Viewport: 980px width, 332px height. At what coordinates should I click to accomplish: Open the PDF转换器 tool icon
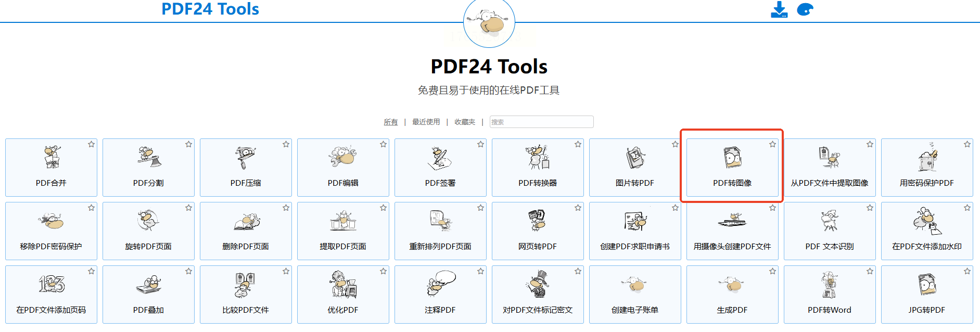point(537,157)
